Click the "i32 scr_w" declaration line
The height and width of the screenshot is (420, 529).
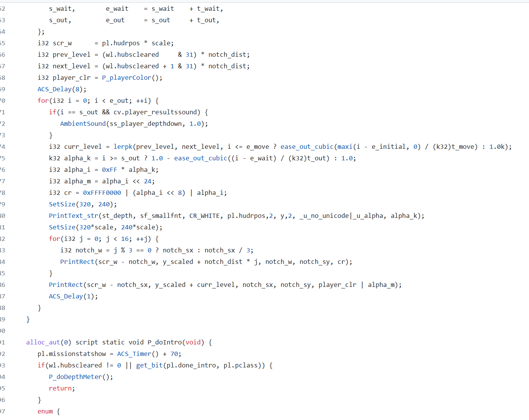[105, 43]
